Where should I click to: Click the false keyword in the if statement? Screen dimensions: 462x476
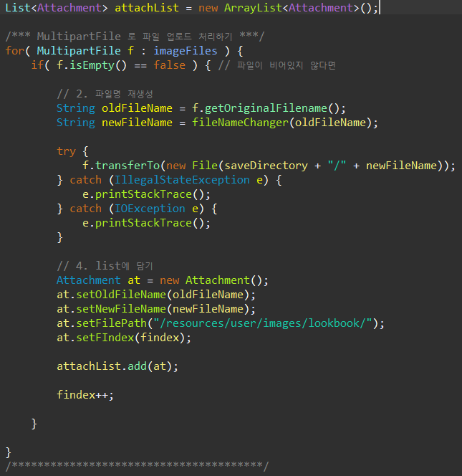(169, 65)
